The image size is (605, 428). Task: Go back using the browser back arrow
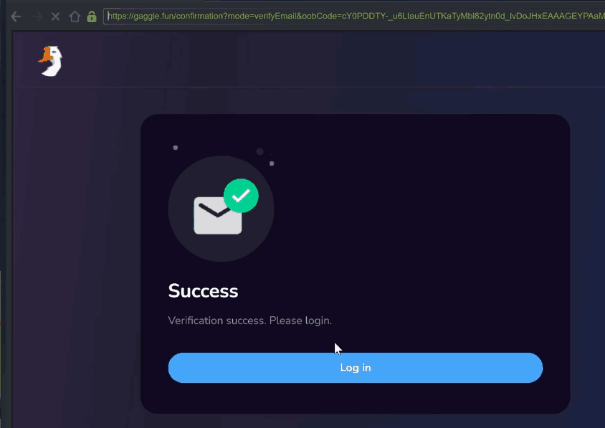click(x=16, y=17)
